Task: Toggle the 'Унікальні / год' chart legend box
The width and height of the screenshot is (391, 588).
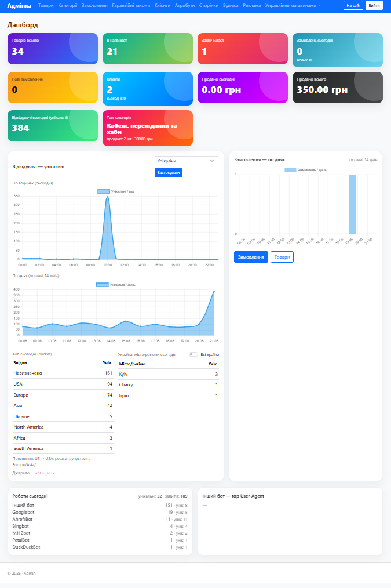Action: [103, 191]
